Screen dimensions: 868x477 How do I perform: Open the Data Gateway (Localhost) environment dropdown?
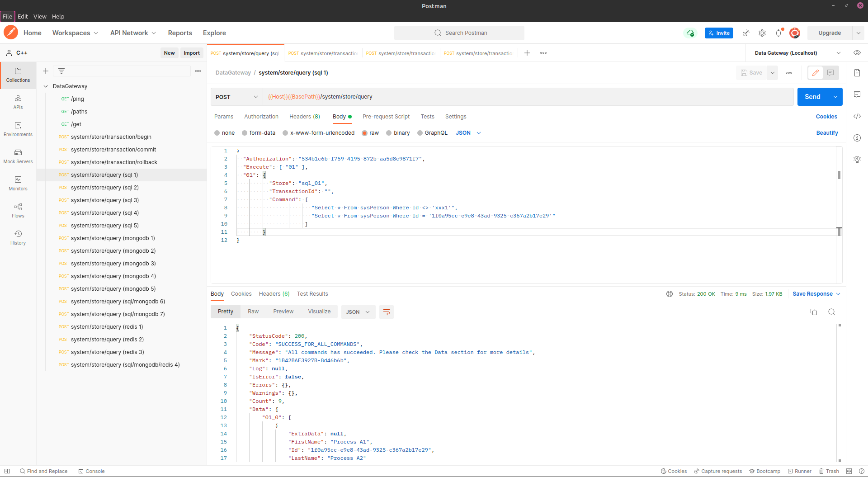point(797,53)
